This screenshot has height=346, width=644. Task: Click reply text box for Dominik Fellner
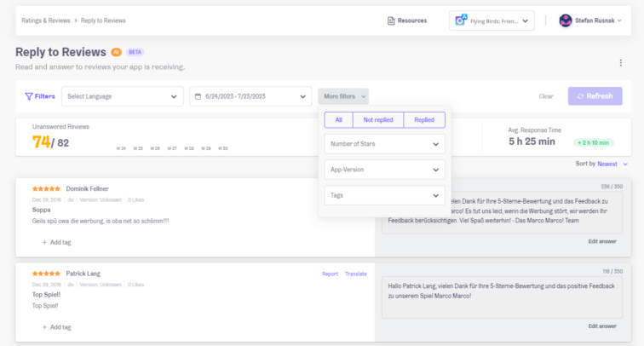click(502, 212)
